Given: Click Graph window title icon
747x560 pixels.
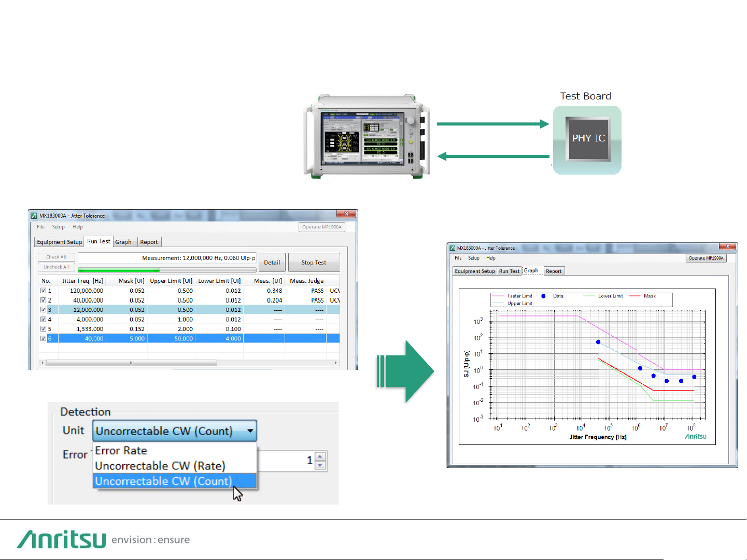Looking at the screenshot, I should [452, 248].
